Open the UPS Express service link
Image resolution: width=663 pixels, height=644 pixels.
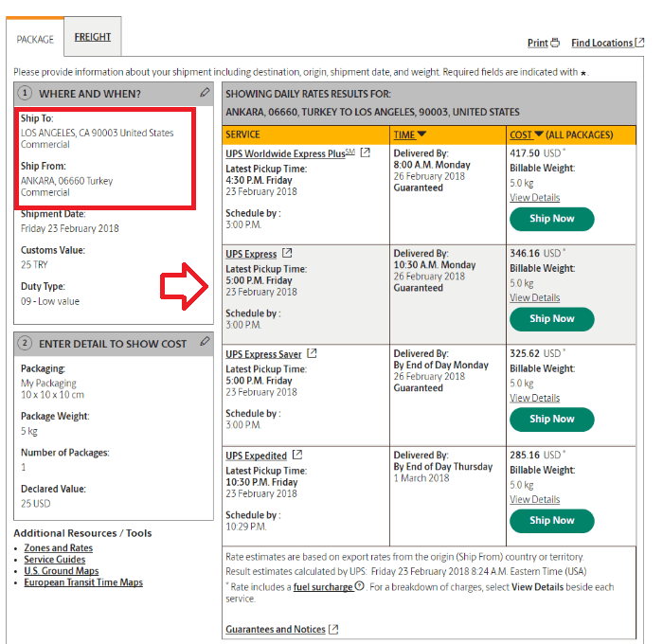251,254
